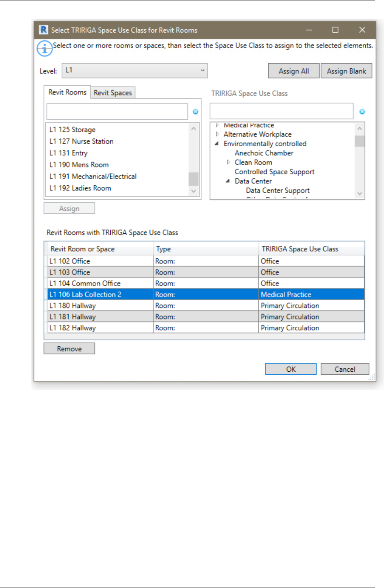Click the Assign All button
This screenshot has height=588, width=384.
click(x=294, y=71)
